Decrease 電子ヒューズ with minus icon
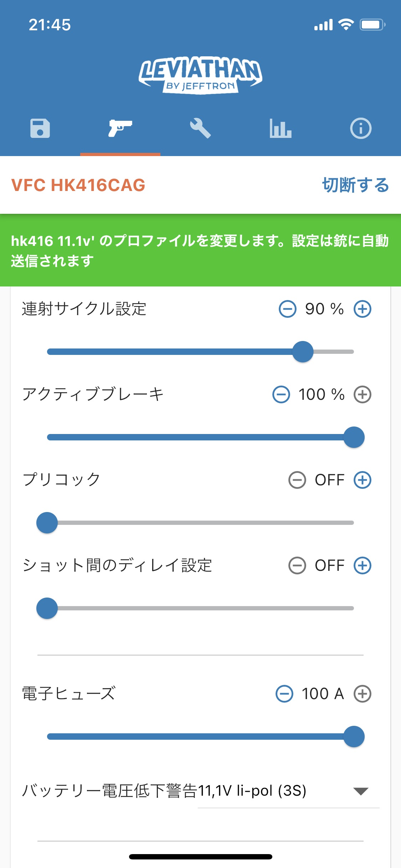The width and height of the screenshot is (401, 868). 284,694
